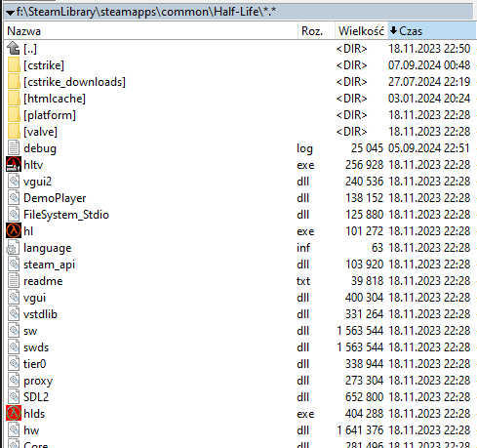This screenshot has height=448, width=477.
Task: Select the DemoPlayer dll file
Action: click(240, 198)
